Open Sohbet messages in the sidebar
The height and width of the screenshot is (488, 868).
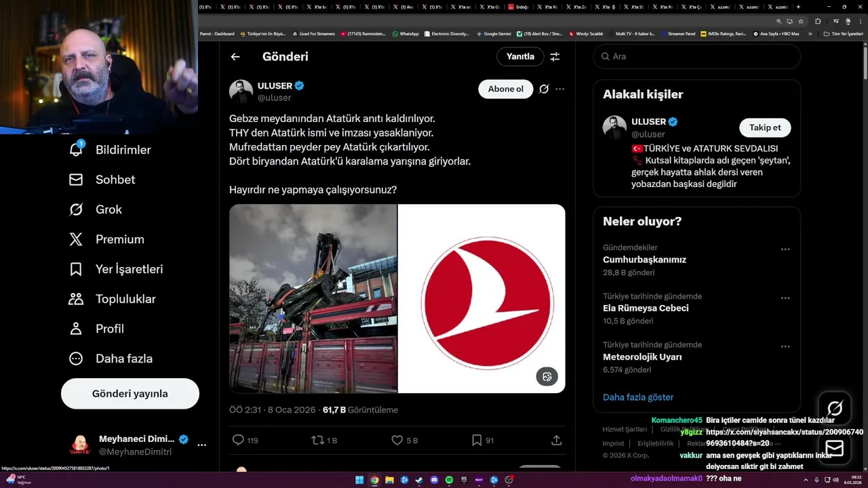click(x=102, y=180)
